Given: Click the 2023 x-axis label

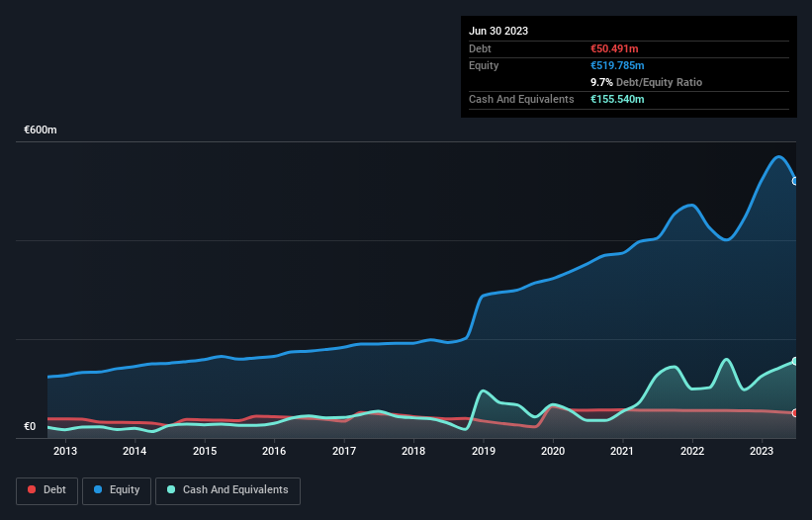Looking at the screenshot, I should tap(762, 451).
